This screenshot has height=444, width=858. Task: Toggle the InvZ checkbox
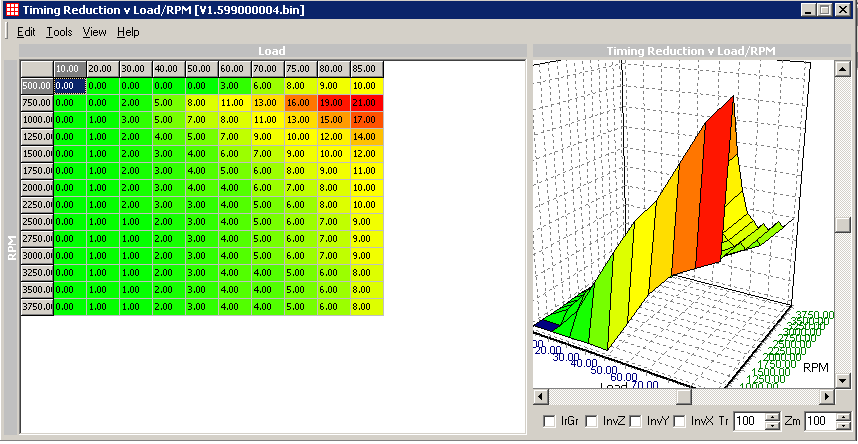(591, 422)
